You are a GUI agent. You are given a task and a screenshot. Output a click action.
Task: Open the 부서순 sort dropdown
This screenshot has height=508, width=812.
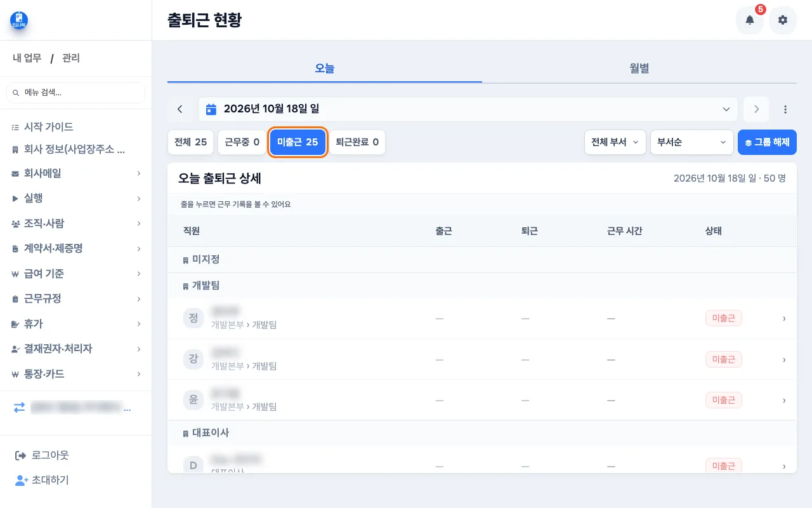pyautogui.click(x=692, y=142)
